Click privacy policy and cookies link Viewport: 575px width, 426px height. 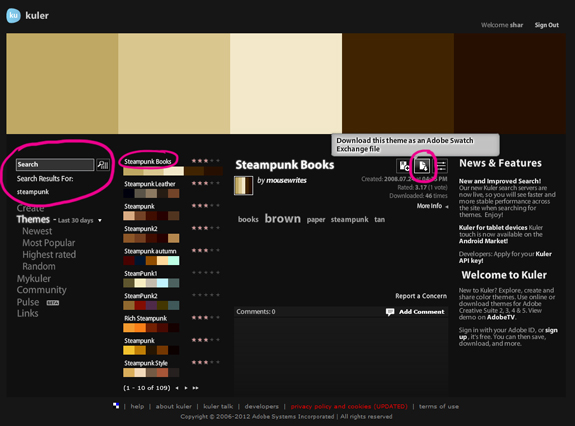[349, 406]
